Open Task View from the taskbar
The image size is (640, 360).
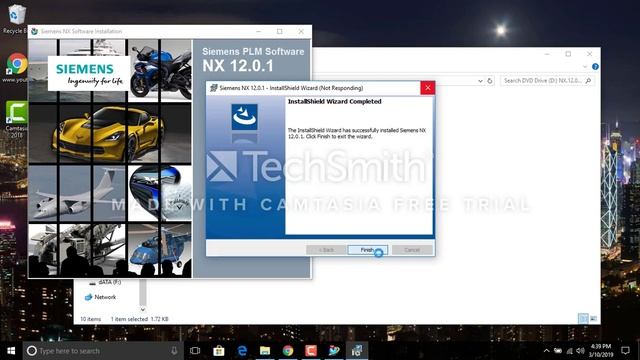[x=195, y=351]
